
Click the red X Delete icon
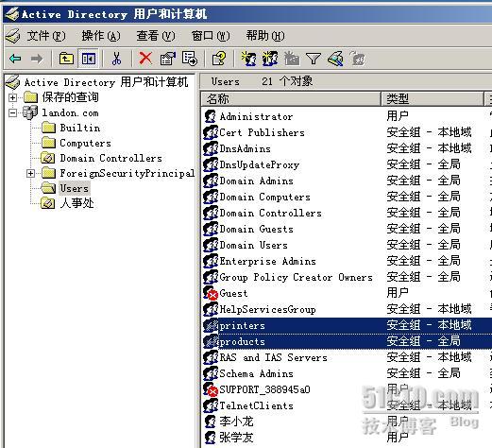coord(145,59)
